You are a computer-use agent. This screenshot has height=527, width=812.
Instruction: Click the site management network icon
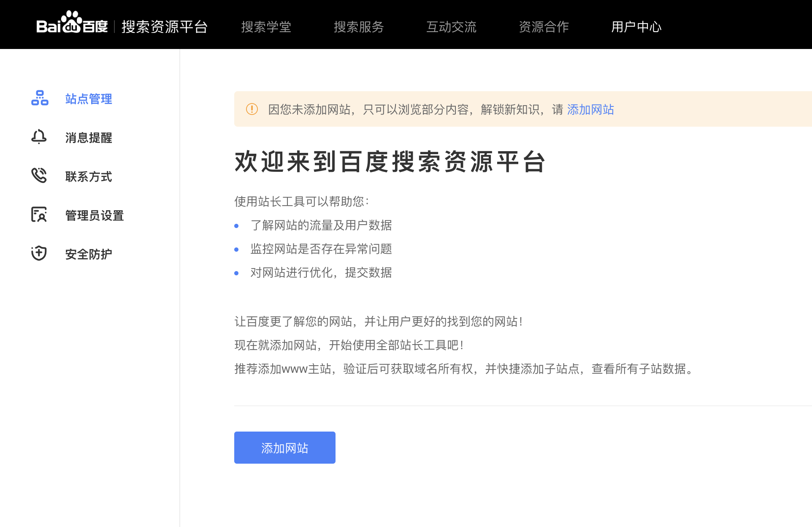(40, 98)
